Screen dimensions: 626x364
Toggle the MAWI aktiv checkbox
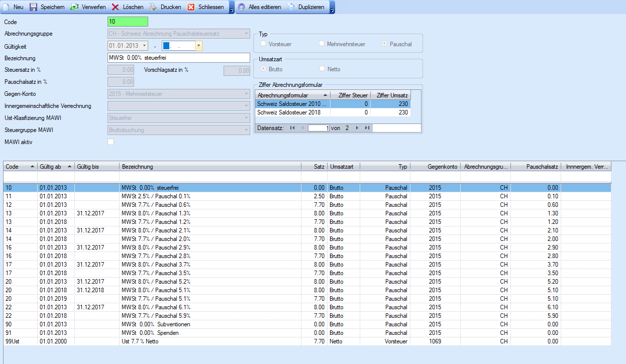pyautogui.click(x=111, y=142)
